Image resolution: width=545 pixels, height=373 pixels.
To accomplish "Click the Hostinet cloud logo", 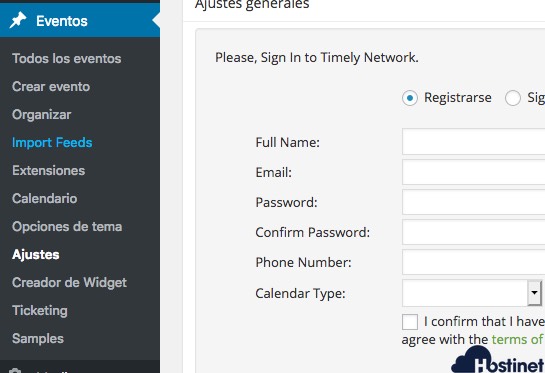I will pyautogui.click(x=498, y=360).
